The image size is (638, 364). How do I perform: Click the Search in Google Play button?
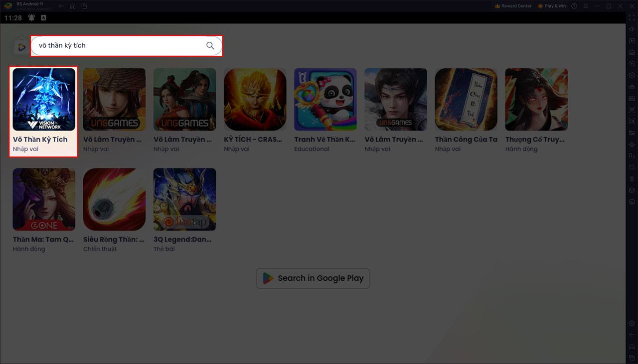coord(313,278)
